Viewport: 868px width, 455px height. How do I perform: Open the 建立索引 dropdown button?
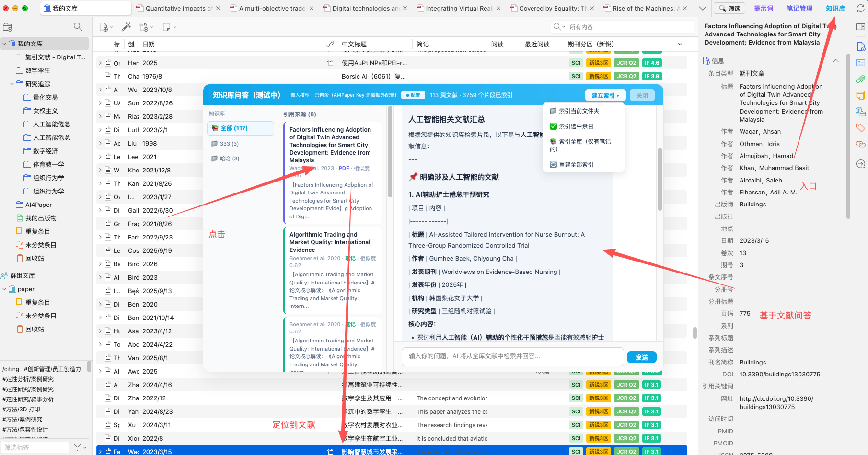point(605,95)
